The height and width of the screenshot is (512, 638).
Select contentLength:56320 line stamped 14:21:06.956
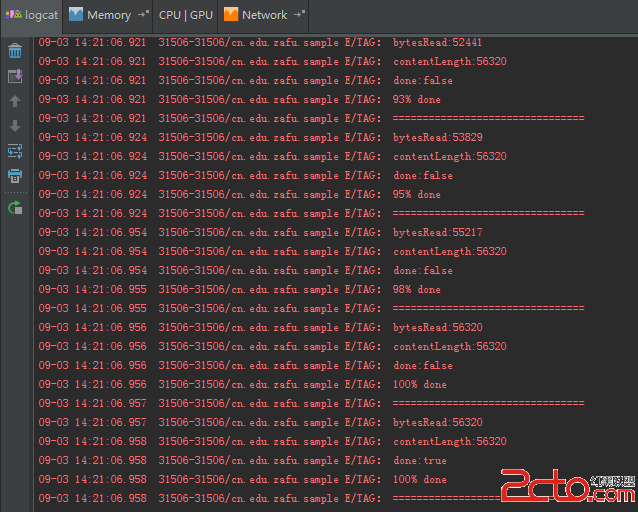[273, 346]
